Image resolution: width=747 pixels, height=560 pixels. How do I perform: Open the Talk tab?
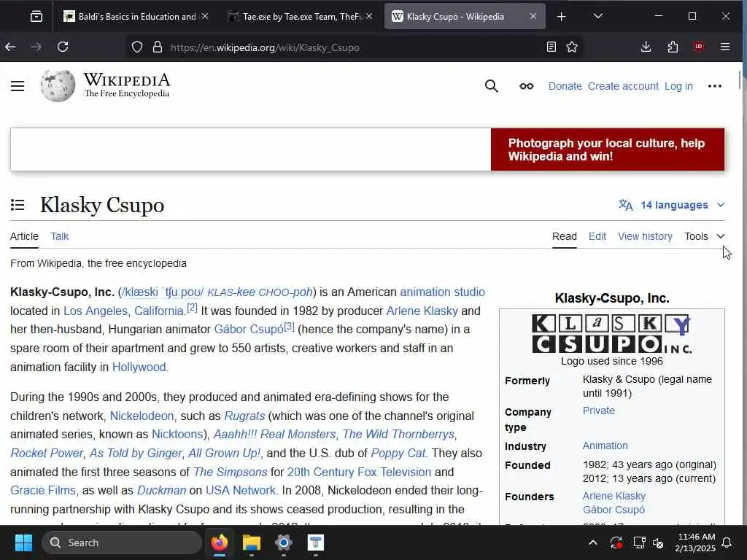[x=60, y=236]
